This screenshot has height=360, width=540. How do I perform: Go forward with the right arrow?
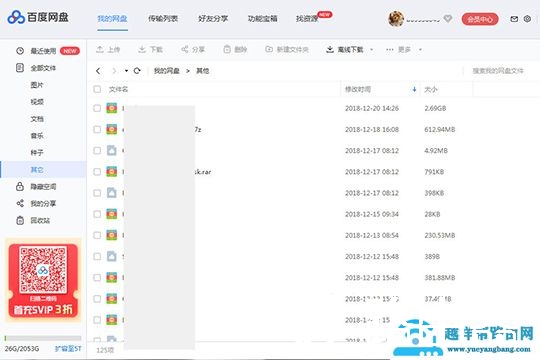(114, 71)
